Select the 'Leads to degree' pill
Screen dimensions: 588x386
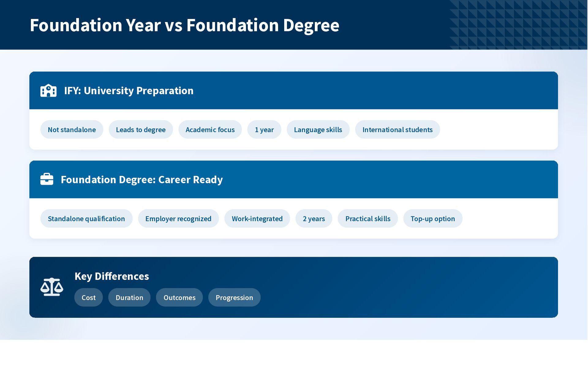tap(141, 130)
